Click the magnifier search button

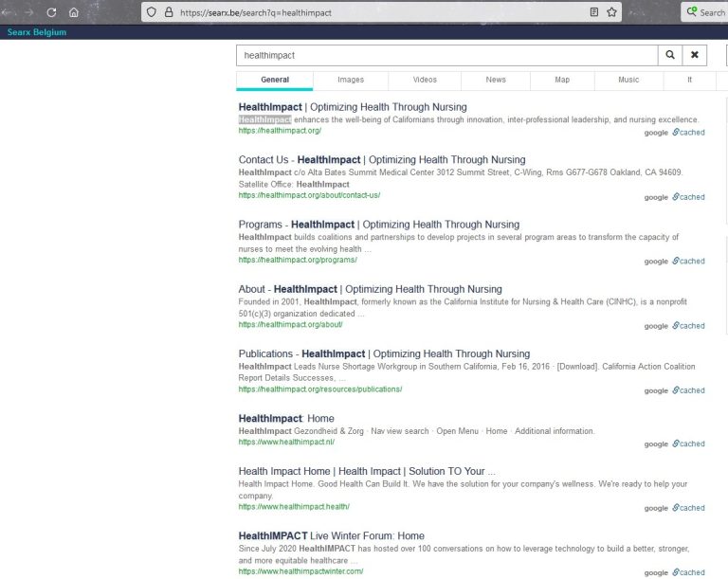(670, 55)
